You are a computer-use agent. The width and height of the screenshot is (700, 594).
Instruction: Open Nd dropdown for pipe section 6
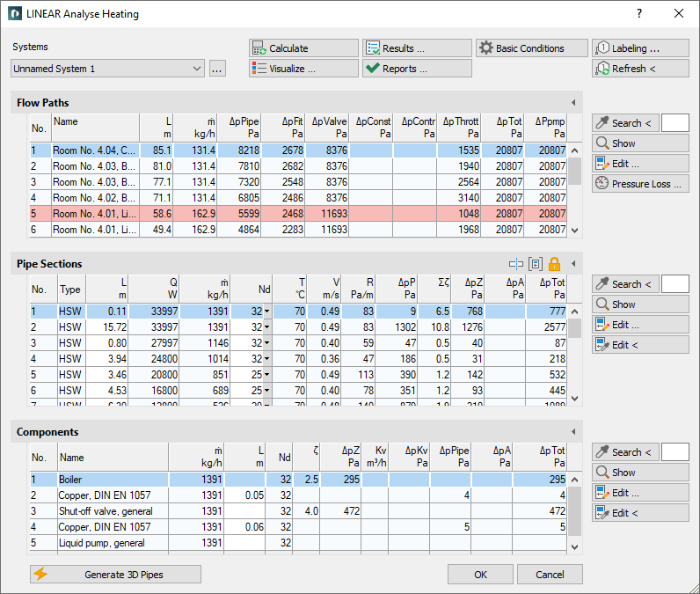267,391
